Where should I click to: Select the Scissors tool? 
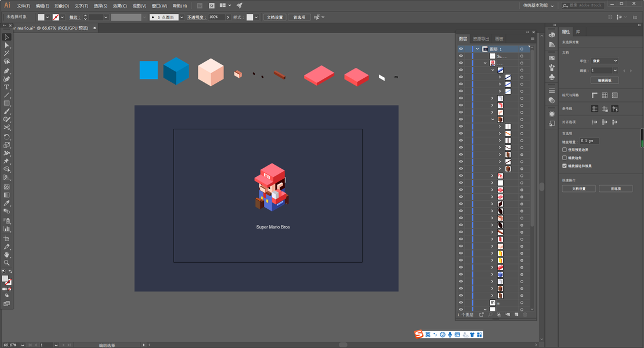pos(6,128)
